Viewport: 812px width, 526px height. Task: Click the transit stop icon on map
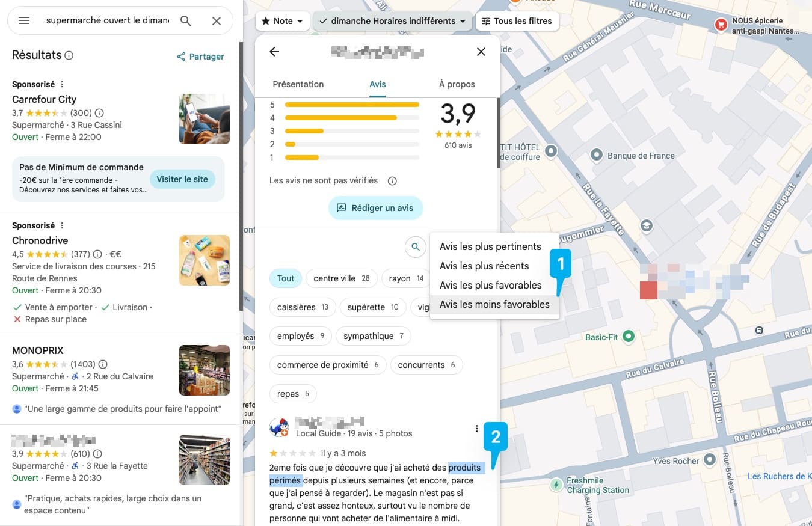tap(760, 329)
